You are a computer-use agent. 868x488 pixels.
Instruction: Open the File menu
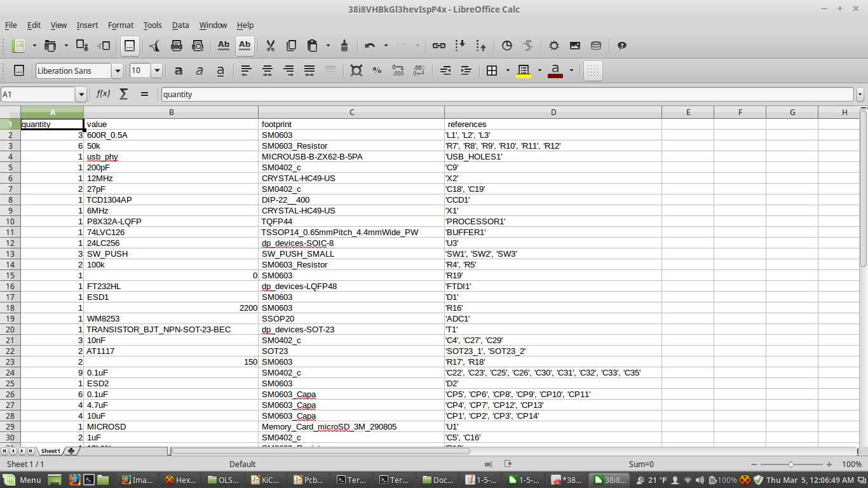pyautogui.click(x=11, y=25)
